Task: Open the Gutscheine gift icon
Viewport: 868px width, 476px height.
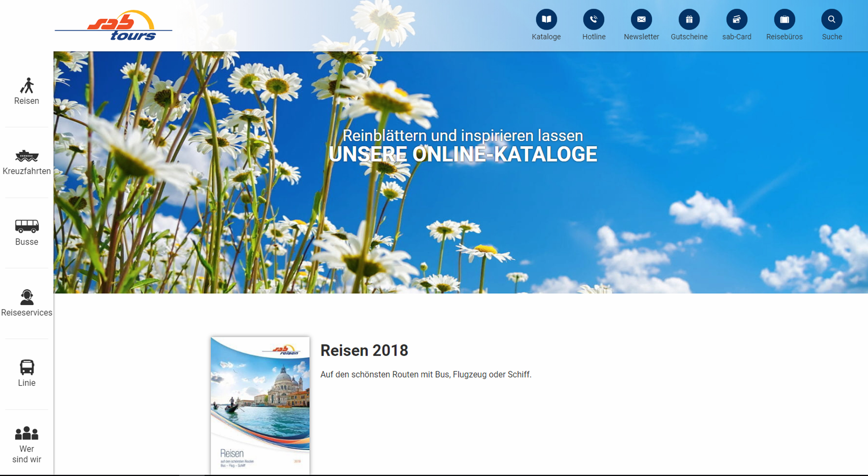Action: 689,19
